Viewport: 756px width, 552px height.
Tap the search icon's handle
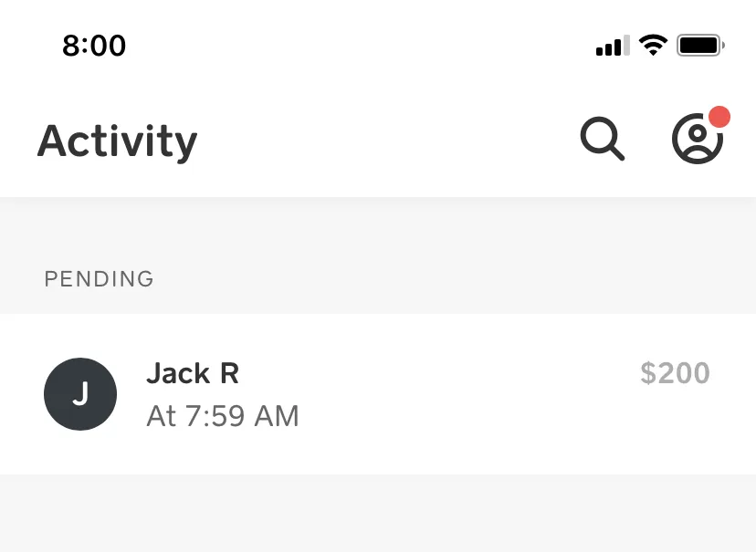[616, 152]
